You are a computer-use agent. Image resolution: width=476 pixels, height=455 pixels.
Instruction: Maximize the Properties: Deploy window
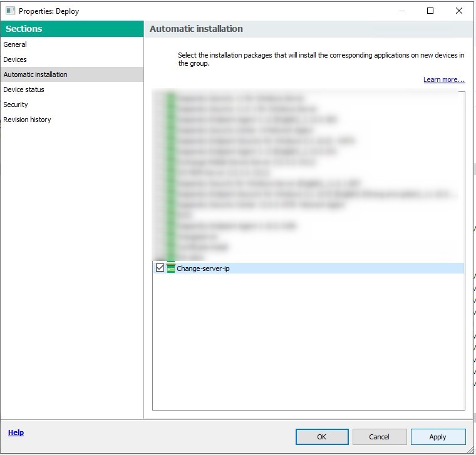(x=430, y=11)
